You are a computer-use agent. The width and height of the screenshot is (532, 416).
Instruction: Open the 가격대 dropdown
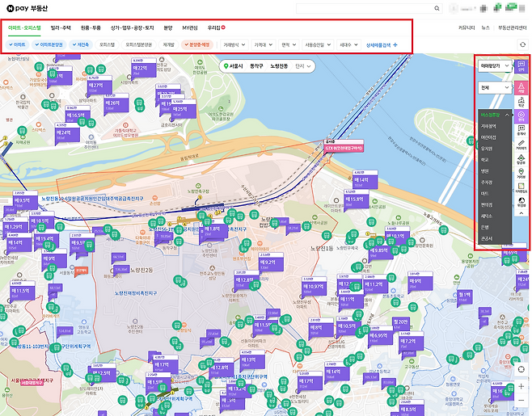click(x=263, y=44)
